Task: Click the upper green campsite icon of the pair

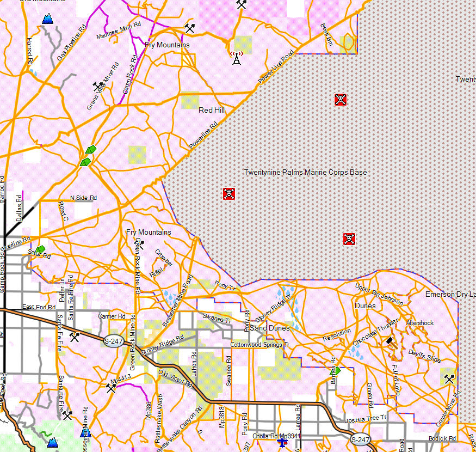Action: point(91,150)
